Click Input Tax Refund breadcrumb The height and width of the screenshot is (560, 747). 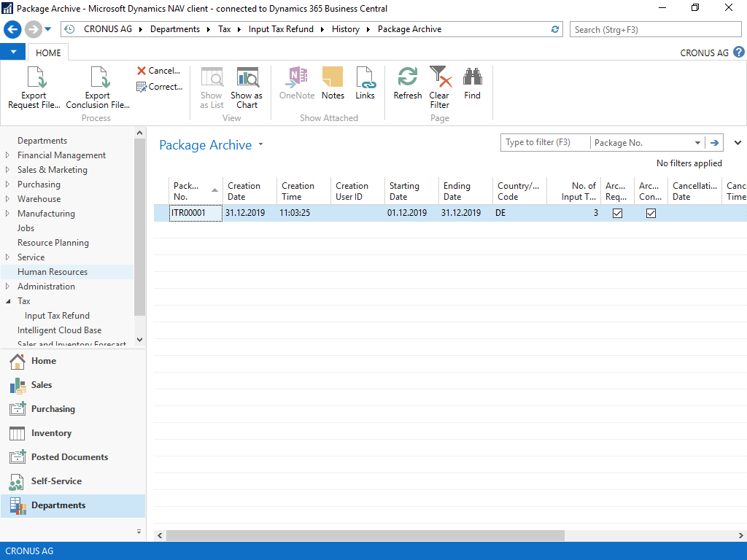tap(281, 29)
